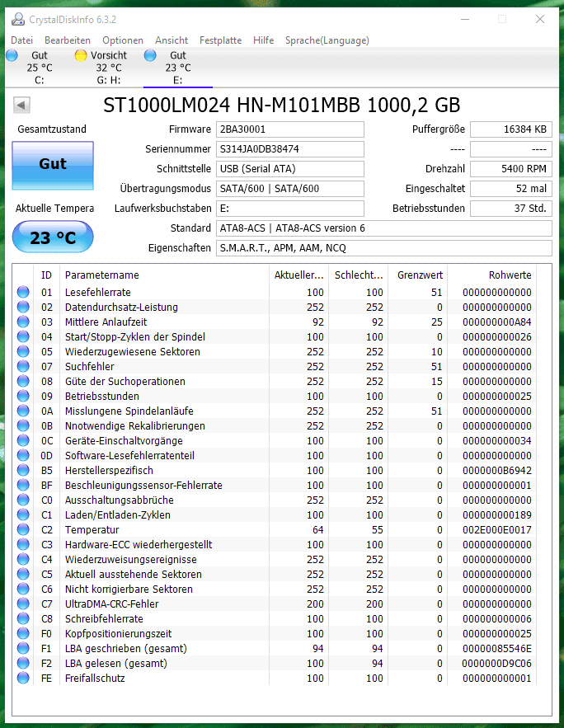Screen dimensions: 564x728
Task: Click the CrystalDiskInfo app icon in title bar
Action: click(x=18, y=20)
